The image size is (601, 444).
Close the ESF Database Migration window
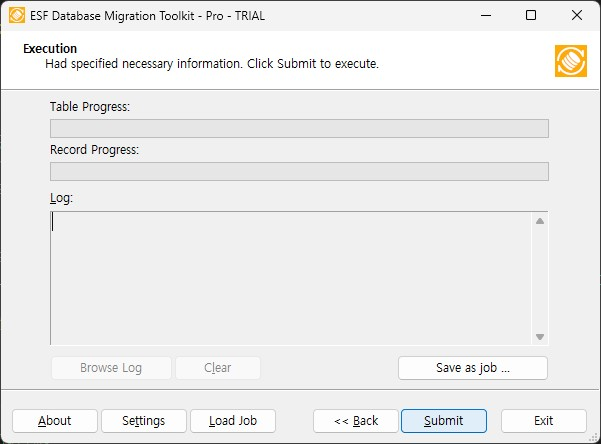(x=577, y=15)
